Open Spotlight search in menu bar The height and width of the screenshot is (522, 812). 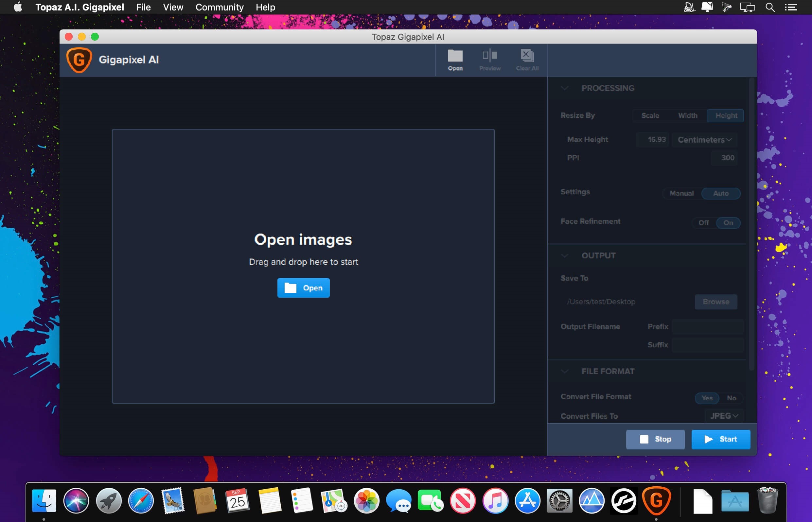(769, 7)
